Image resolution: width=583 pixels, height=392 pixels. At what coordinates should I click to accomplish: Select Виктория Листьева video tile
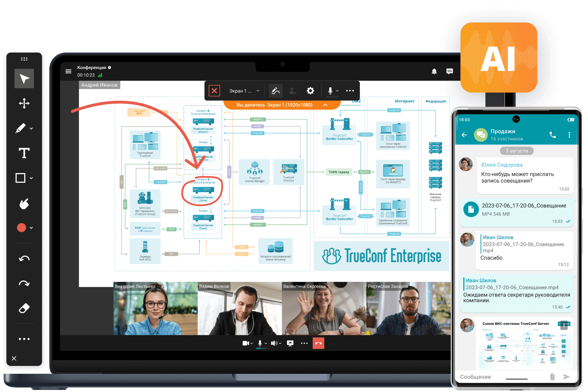tap(156, 308)
